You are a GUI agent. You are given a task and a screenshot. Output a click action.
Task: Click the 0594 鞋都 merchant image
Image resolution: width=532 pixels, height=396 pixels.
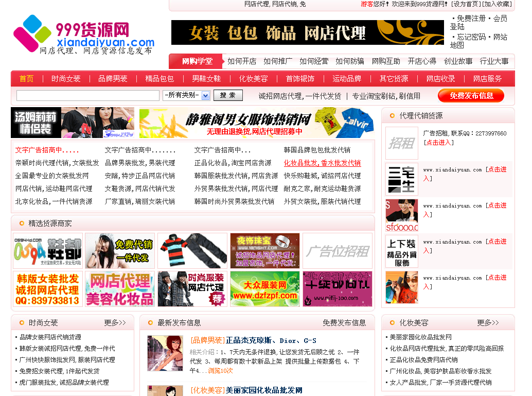(48, 251)
